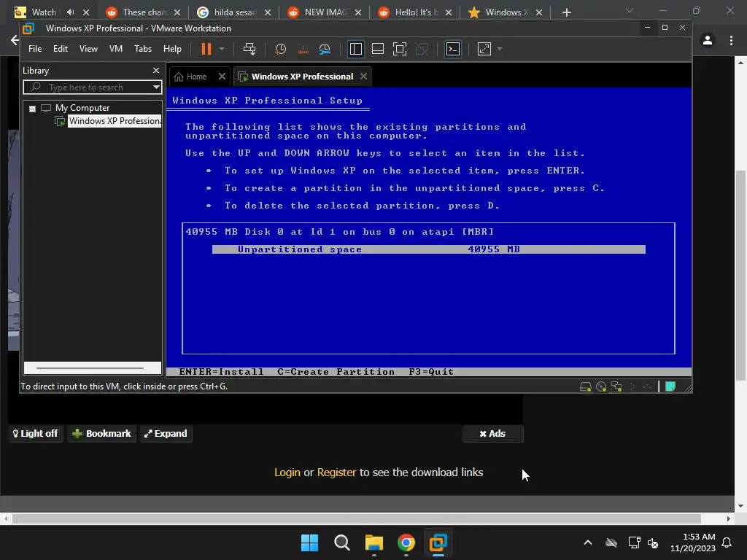Click the network adapter status icon
Image resolution: width=747 pixels, height=560 pixels.
point(616,386)
